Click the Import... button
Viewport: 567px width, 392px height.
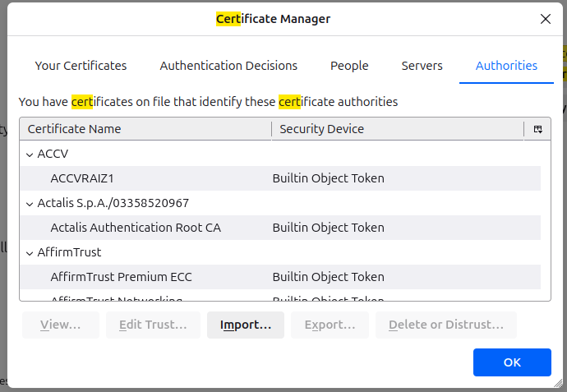pos(245,325)
